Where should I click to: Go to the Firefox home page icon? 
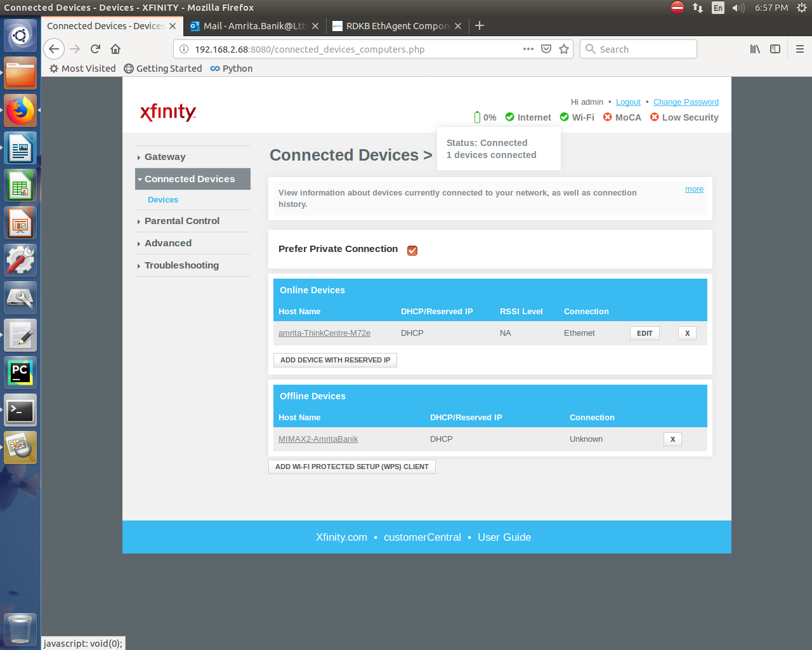click(115, 49)
